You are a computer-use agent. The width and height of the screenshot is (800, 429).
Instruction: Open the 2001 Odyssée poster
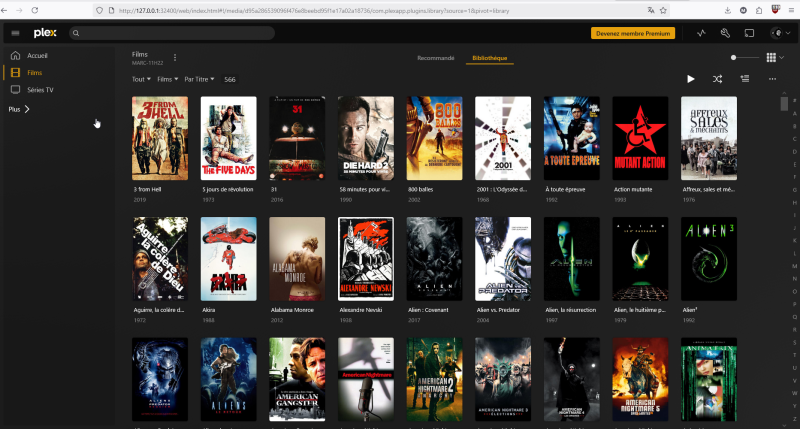coord(503,138)
